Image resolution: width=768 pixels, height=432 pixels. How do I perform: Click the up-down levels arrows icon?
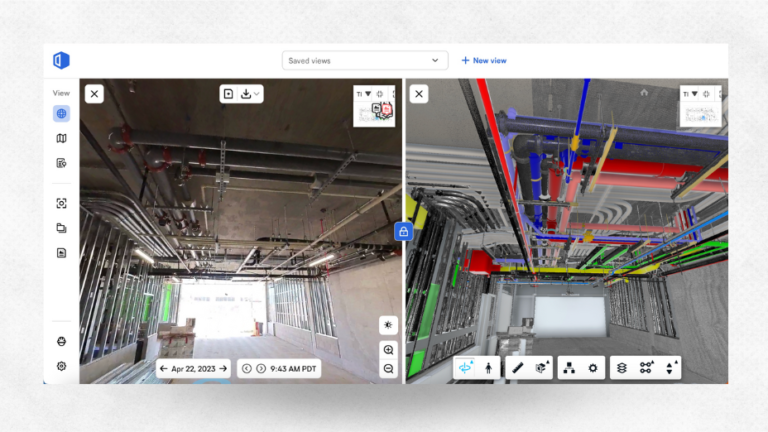[x=671, y=367]
